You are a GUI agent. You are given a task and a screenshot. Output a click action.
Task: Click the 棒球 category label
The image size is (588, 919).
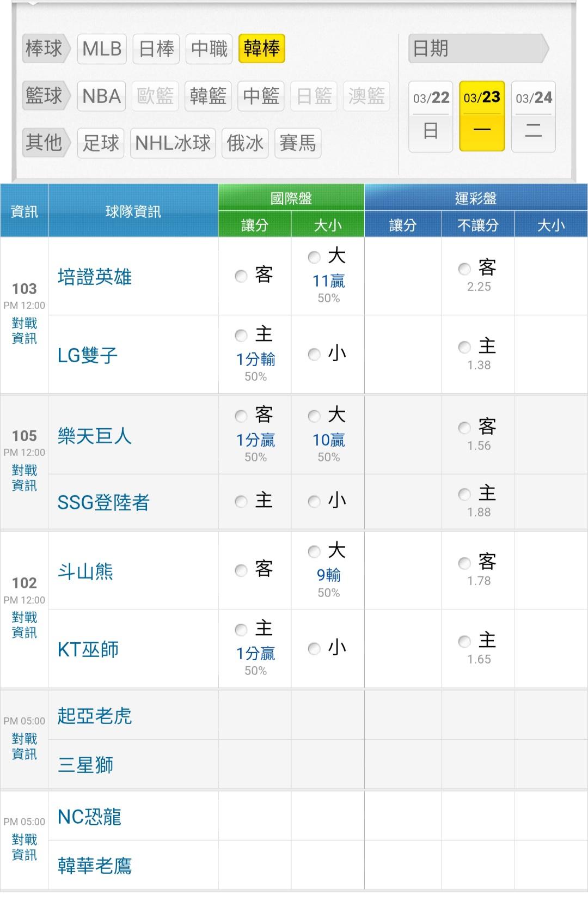coord(46,49)
